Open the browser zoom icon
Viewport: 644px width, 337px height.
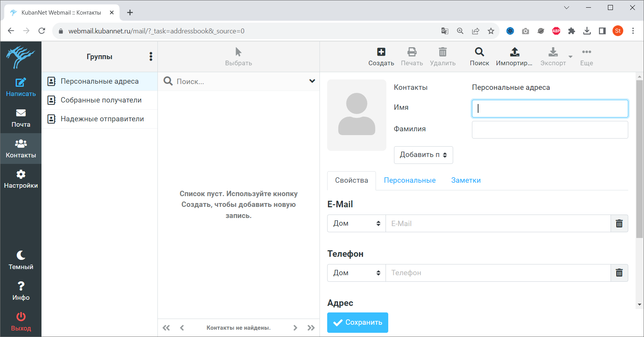click(460, 31)
